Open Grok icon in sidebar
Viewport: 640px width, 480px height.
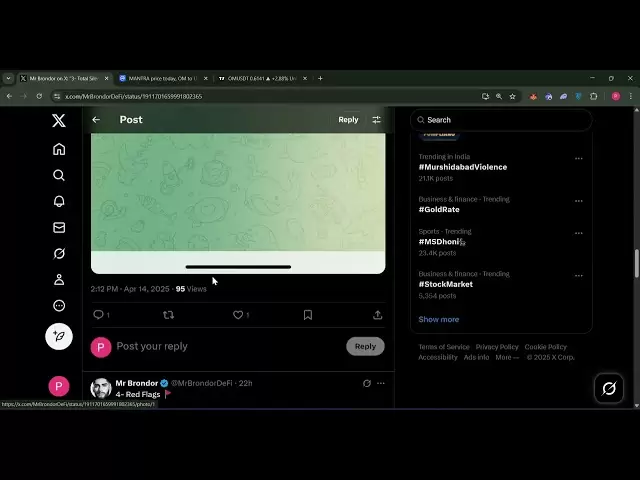pyautogui.click(x=59, y=253)
